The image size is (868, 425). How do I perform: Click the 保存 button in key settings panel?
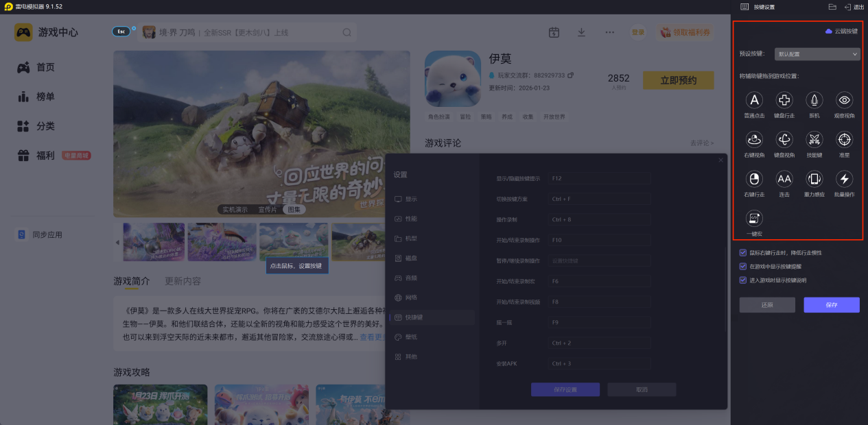click(x=832, y=305)
